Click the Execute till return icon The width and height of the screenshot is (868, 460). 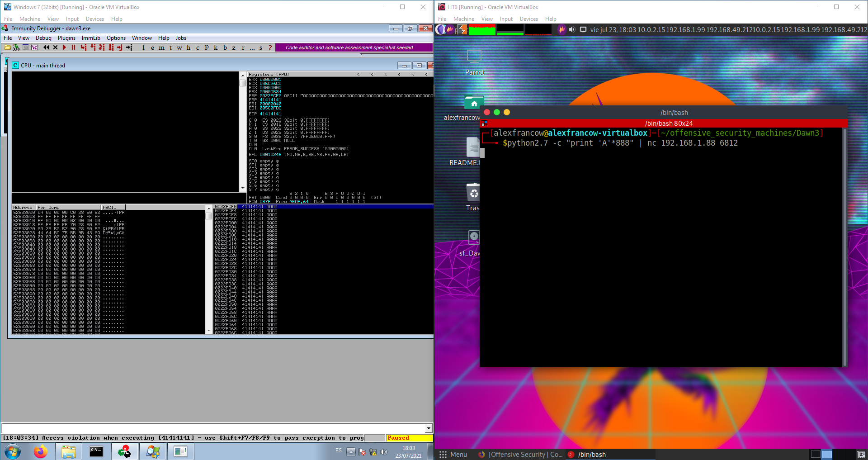point(120,47)
